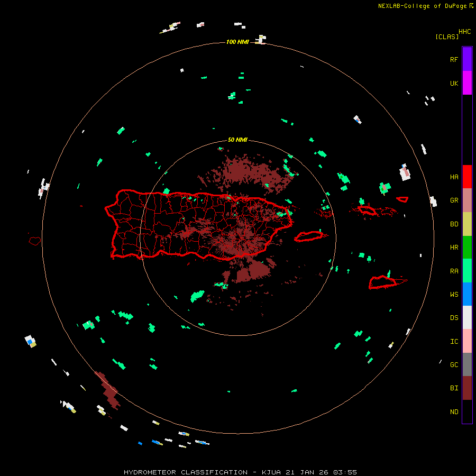Click the 50 NMI range ring label
This screenshot has width=476, height=476.
(x=237, y=140)
